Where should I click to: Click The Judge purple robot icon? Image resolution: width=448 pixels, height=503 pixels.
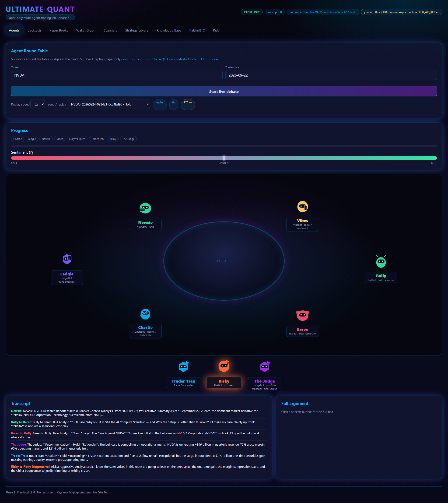[265, 367]
